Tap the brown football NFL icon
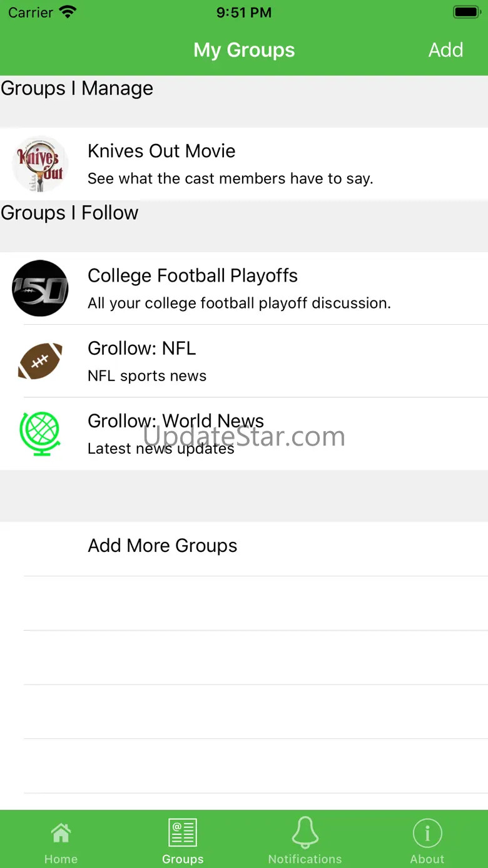 [40, 361]
